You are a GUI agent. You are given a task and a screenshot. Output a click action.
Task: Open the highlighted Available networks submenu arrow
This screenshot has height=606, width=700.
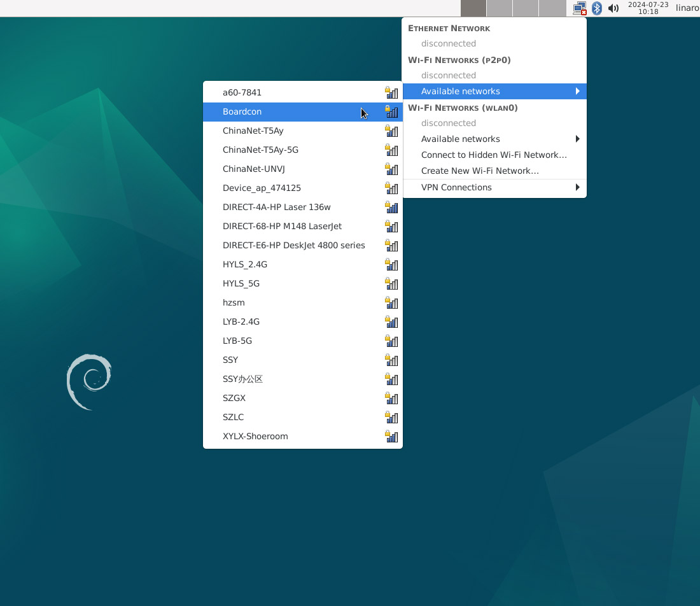577,91
